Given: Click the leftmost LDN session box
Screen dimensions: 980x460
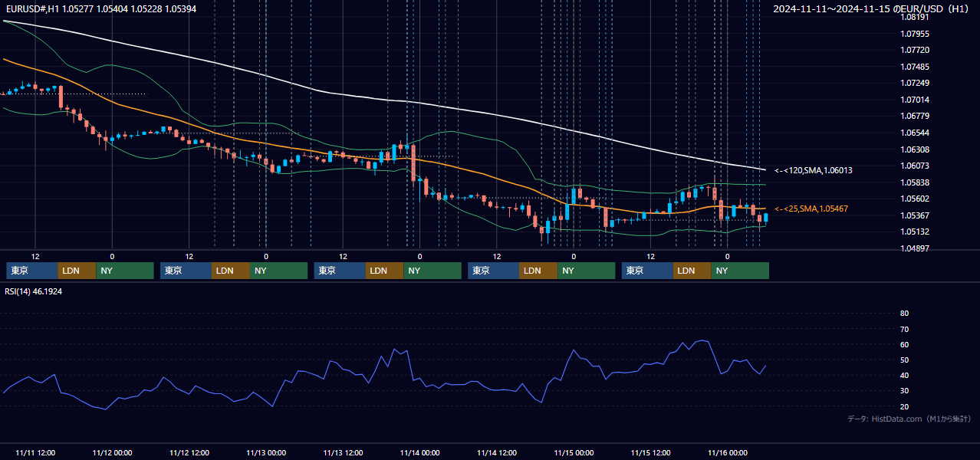Looking at the screenshot, I should [x=77, y=271].
